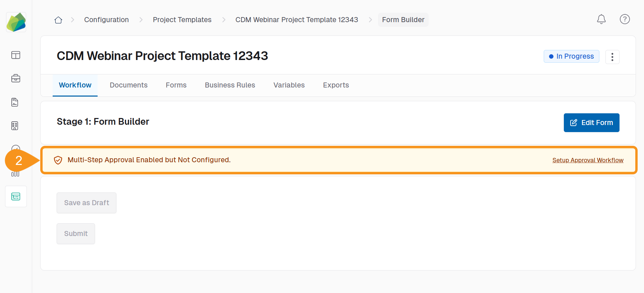Open the building organizations icon in sidebar
Viewport: 644px width, 293px height.
click(x=15, y=126)
